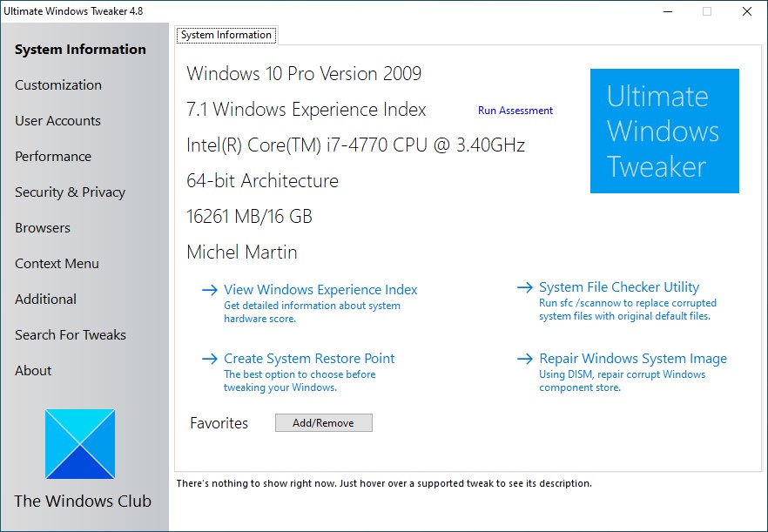Click 'The best option to choose before tweaking' text
The height and width of the screenshot is (532, 768).
point(300,381)
